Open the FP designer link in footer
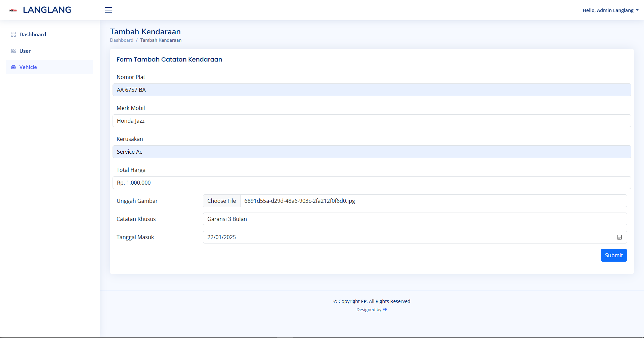The width and height of the screenshot is (644, 338). (385, 309)
